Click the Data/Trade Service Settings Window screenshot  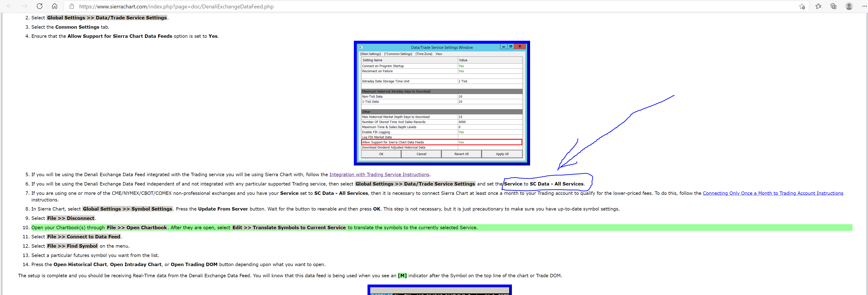tap(442, 103)
